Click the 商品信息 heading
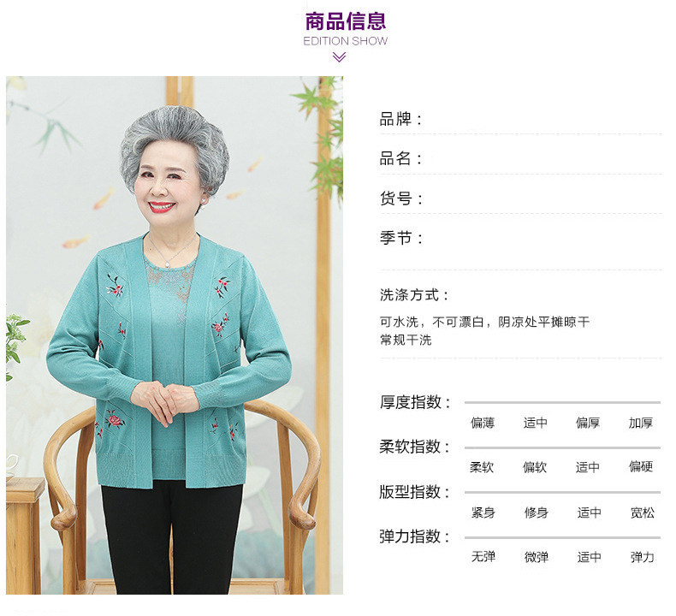 click(x=346, y=21)
